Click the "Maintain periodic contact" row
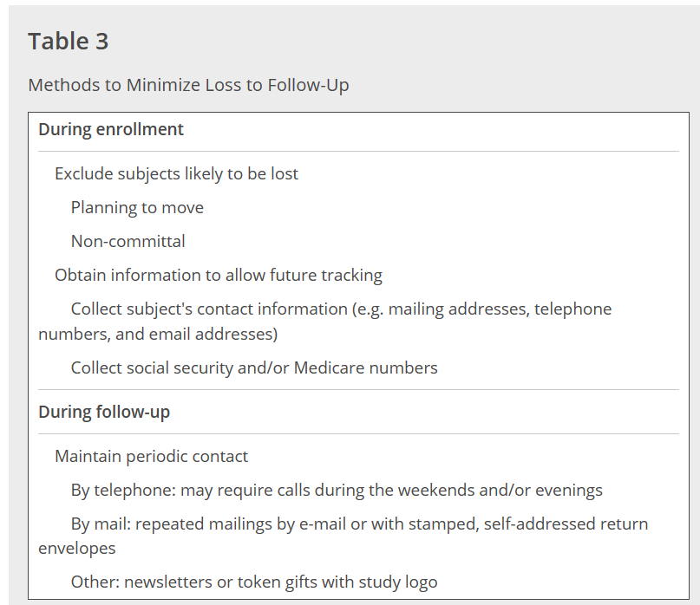The image size is (700, 605). 151,456
